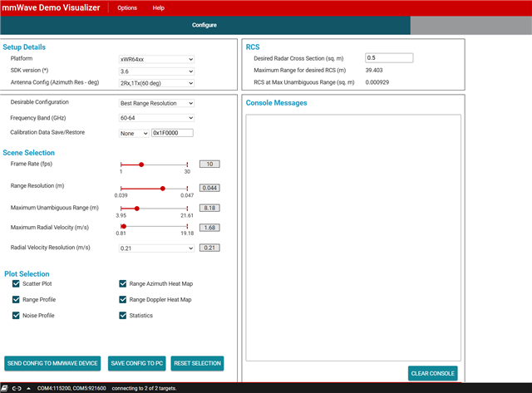Click the Frame Rate slider handle
The width and height of the screenshot is (532, 393).
pos(141,165)
